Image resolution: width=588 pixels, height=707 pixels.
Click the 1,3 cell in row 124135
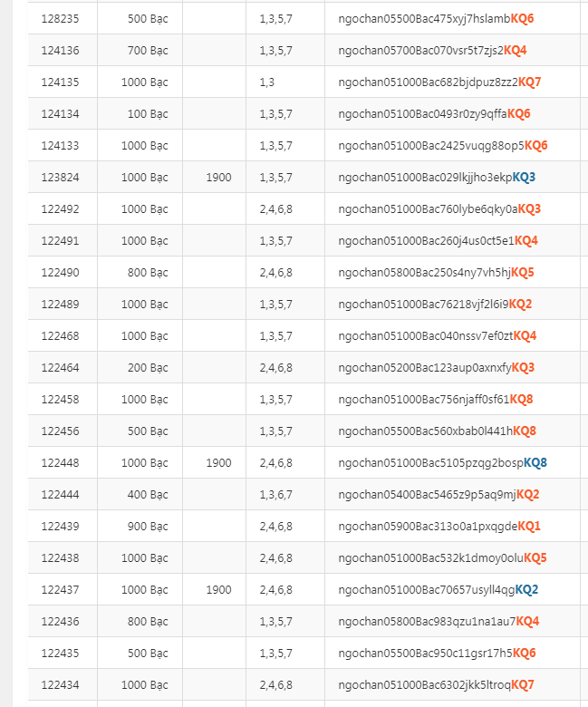tap(267, 82)
